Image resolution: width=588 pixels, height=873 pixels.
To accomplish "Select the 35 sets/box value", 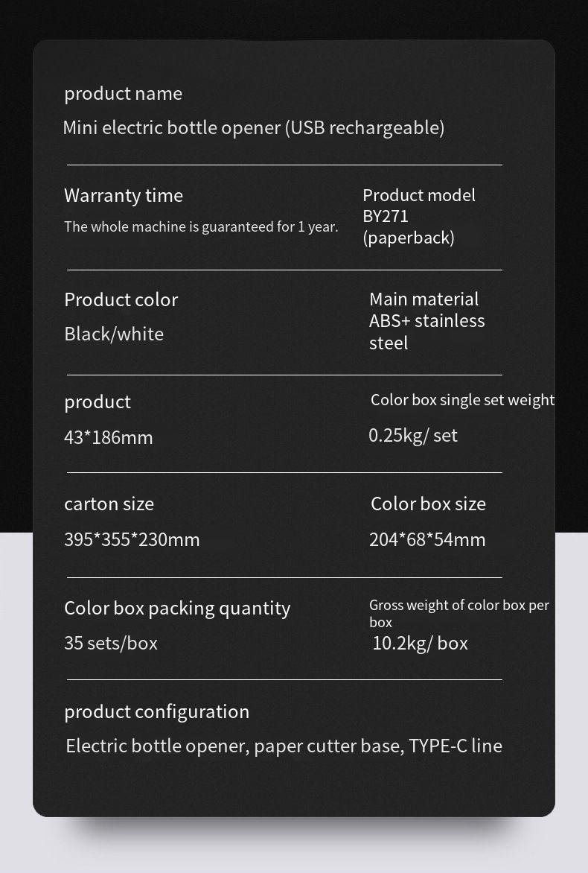I will pos(111,643).
